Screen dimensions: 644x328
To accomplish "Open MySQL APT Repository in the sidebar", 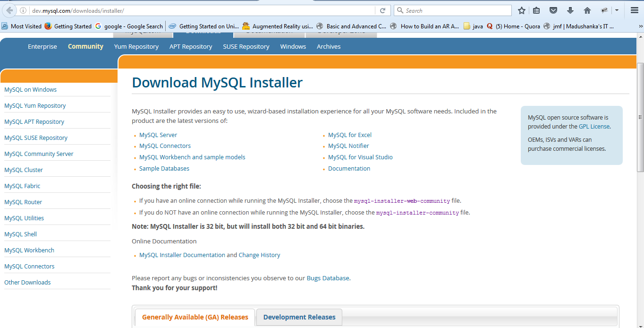I will click(x=34, y=122).
